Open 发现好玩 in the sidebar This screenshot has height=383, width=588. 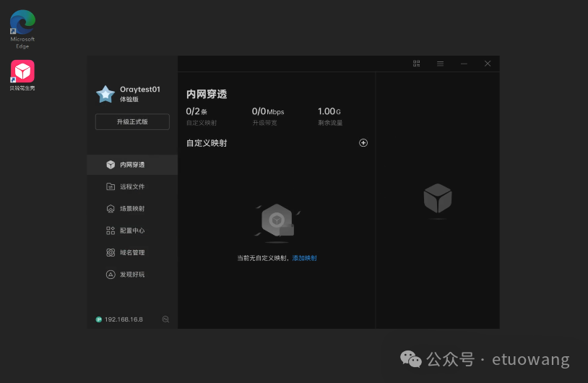point(132,274)
